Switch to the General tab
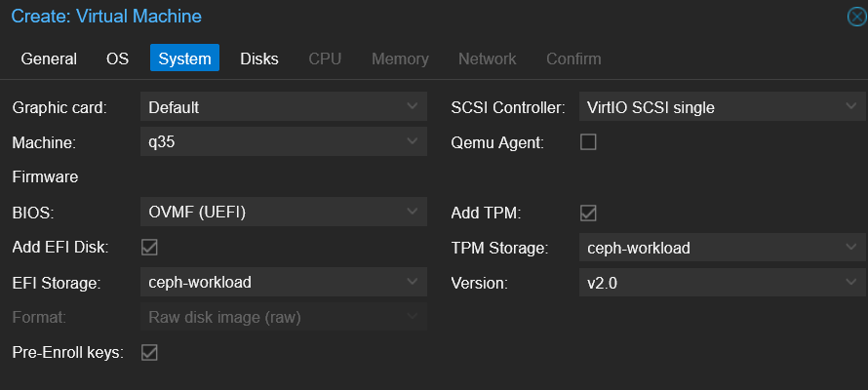868x390 pixels. 49,58
